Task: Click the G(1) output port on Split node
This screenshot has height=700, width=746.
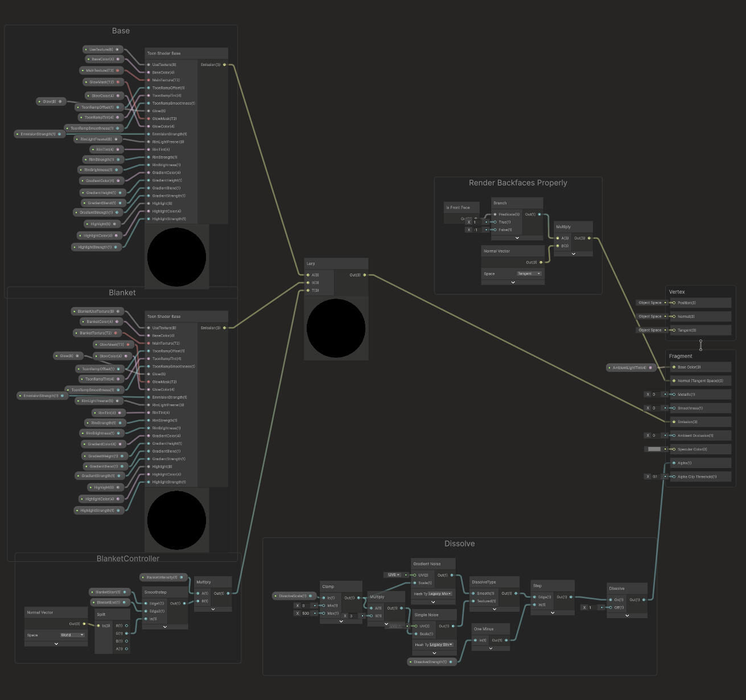Action: [x=126, y=633]
